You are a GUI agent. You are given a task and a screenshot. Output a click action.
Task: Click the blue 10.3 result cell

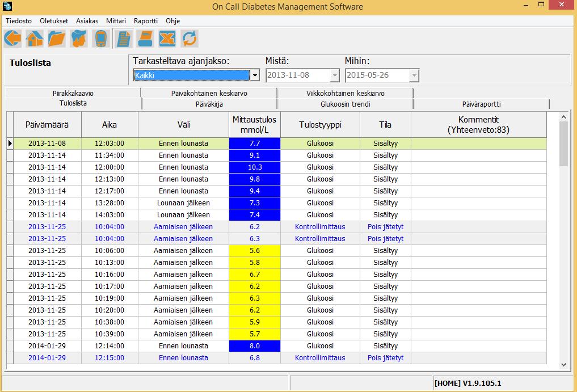tap(255, 167)
